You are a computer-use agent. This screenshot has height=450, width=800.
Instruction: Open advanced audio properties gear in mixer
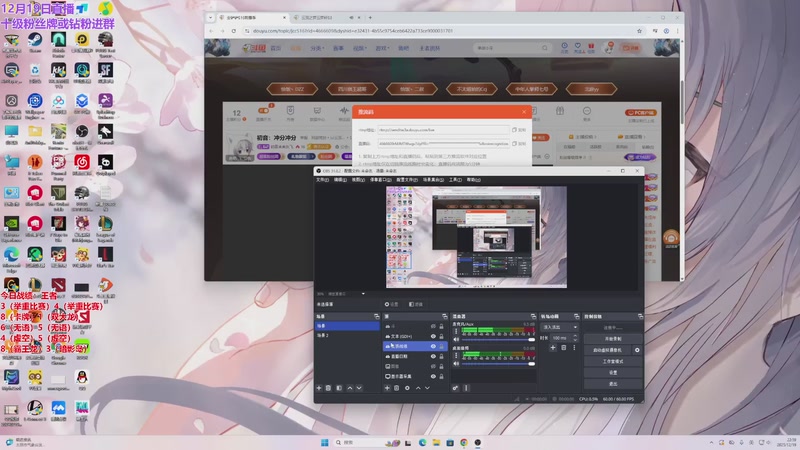455,388
